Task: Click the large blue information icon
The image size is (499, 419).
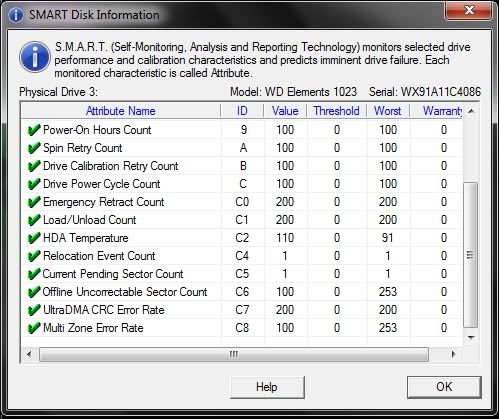Action: click(35, 57)
